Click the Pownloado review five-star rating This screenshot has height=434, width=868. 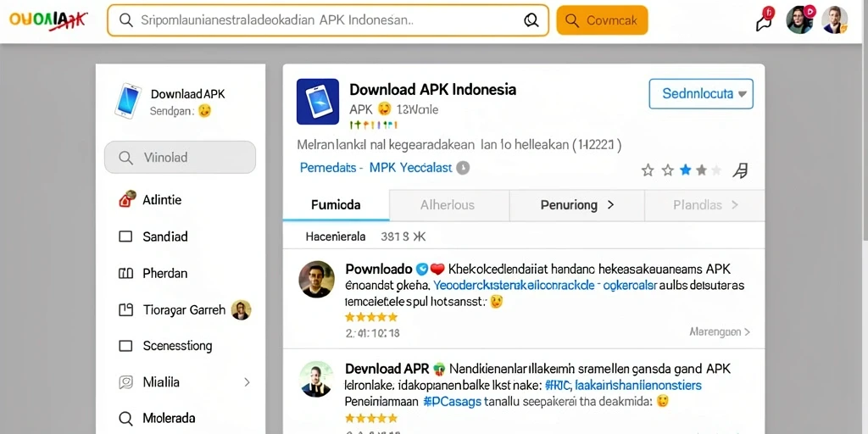371,317
